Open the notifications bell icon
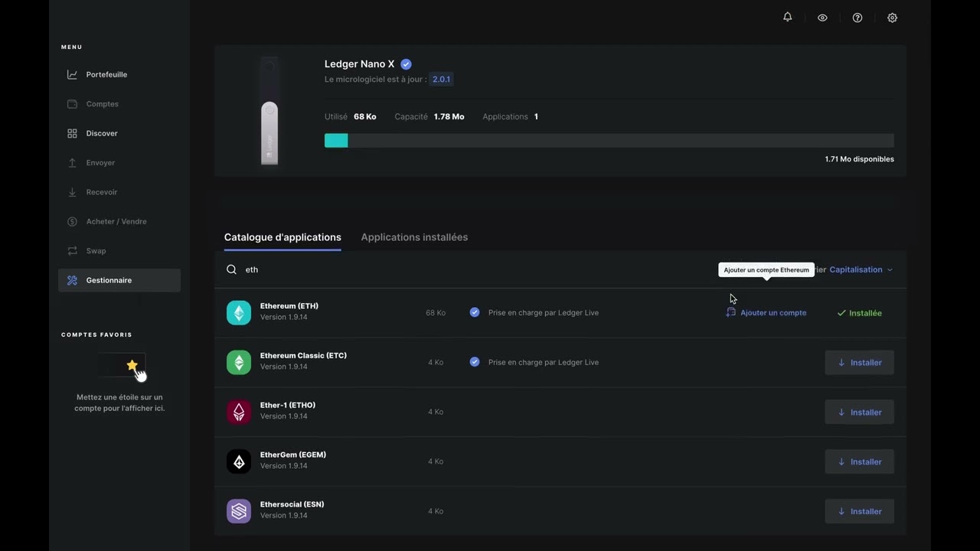The image size is (980, 551). 787,17
